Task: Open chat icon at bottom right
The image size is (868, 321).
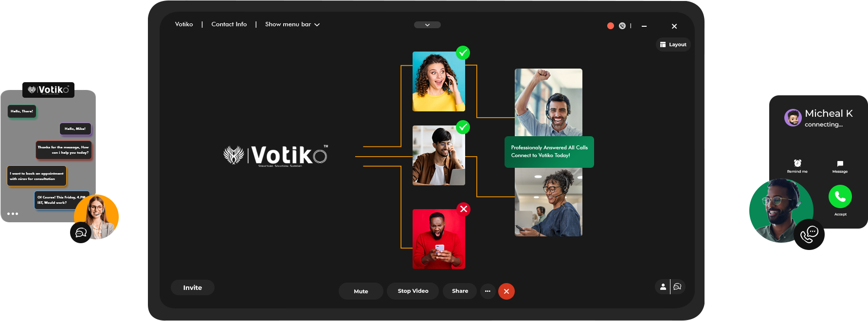Action: (x=678, y=287)
